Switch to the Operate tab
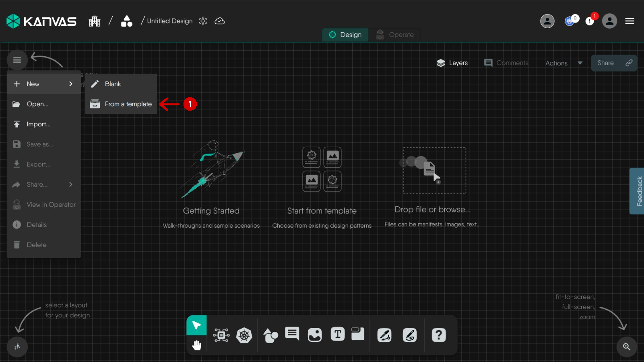This screenshot has width=644, height=362. pyautogui.click(x=394, y=35)
